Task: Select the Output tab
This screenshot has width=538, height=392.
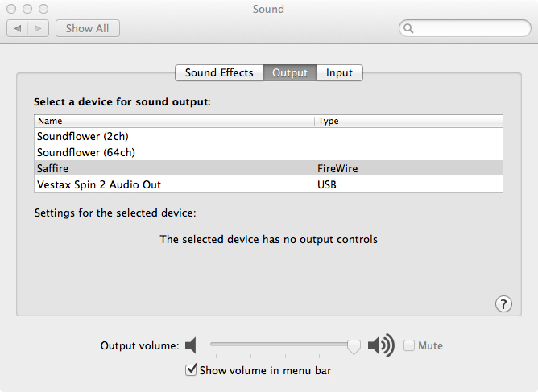Action: pyautogui.click(x=290, y=73)
